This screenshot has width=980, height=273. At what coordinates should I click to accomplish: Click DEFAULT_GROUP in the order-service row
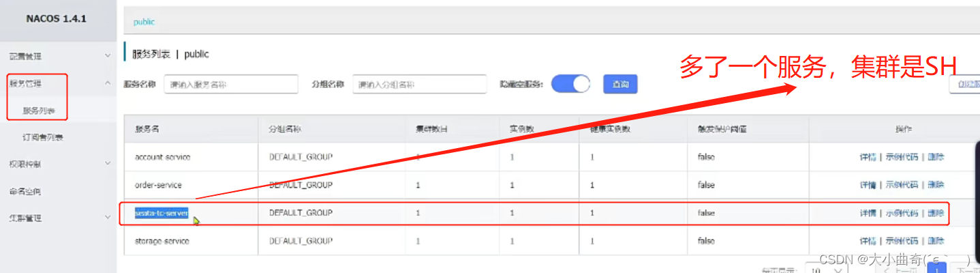click(301, 185)
